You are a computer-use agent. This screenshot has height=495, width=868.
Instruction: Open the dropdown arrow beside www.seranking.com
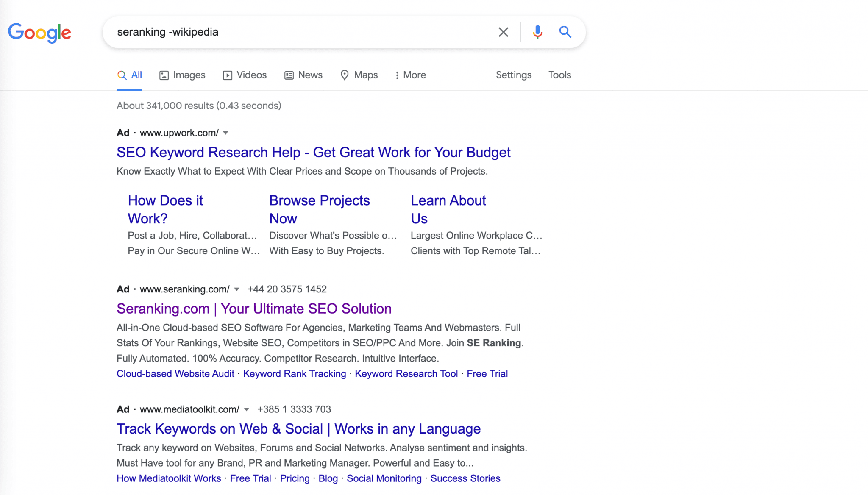coord(237,289)
